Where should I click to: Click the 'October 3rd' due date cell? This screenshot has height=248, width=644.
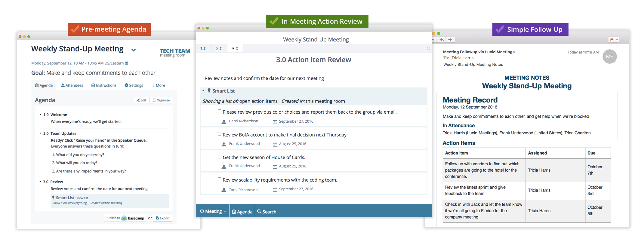[x=598, y=190]
